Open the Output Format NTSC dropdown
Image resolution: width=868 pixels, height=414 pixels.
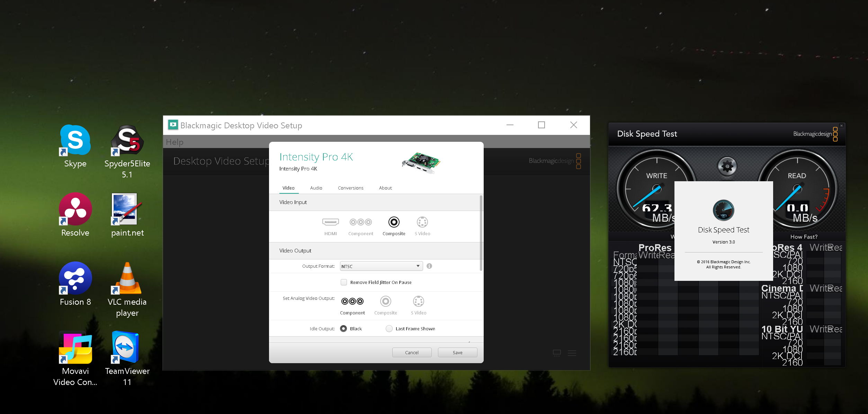tap(381, 266)
